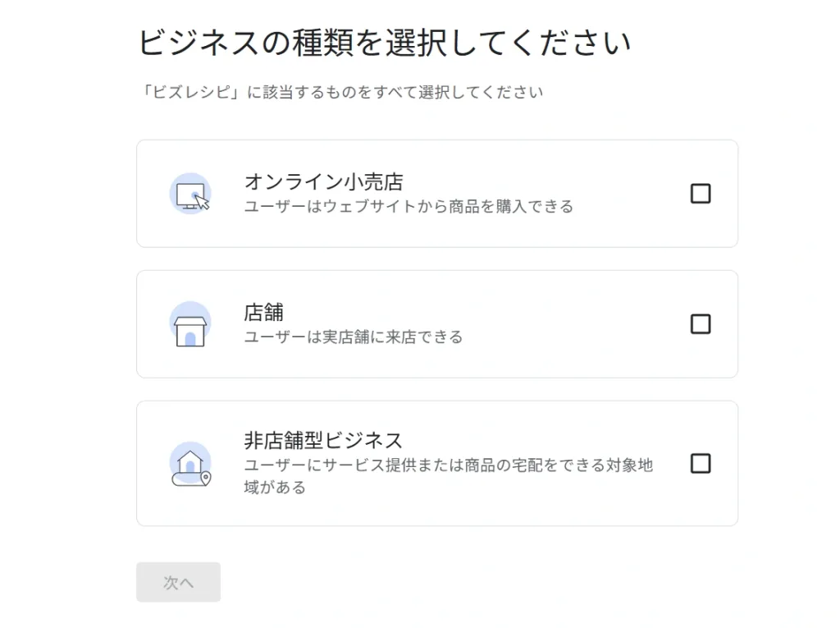Tick the 店舗 checkbox

point(700,324)
